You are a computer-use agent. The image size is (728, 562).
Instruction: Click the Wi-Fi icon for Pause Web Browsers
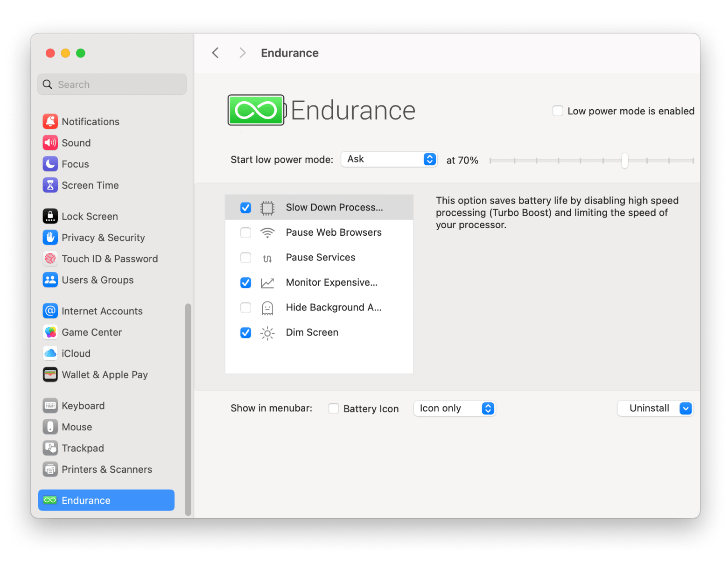click(267, 232)
